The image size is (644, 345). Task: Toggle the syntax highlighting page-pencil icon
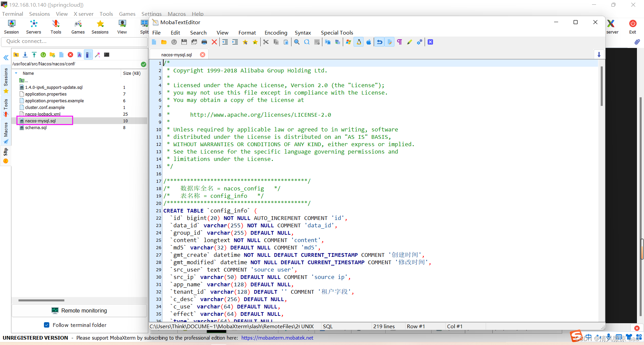(x=389, y=42)
